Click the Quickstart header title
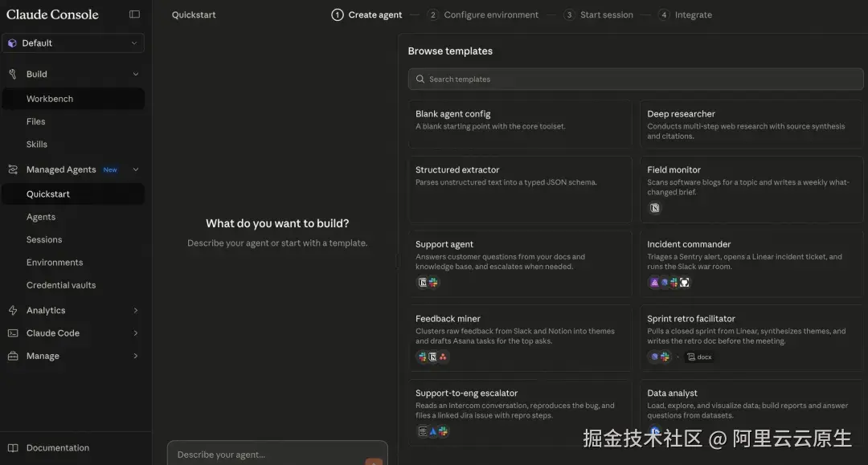This screenshot has width=868, height=465. point(194,15)
